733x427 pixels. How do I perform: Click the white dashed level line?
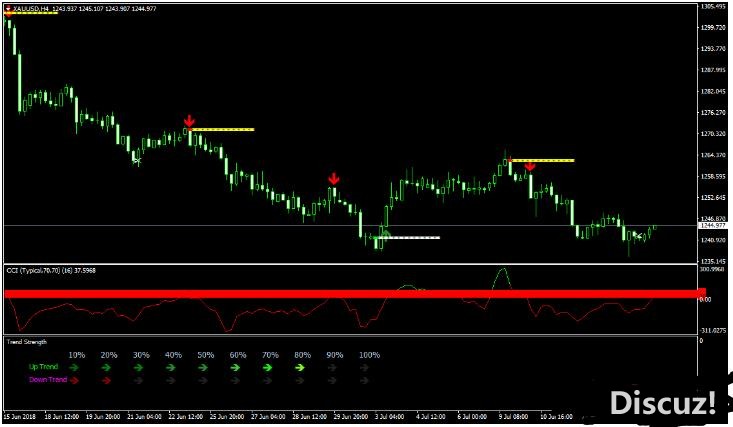410,237
